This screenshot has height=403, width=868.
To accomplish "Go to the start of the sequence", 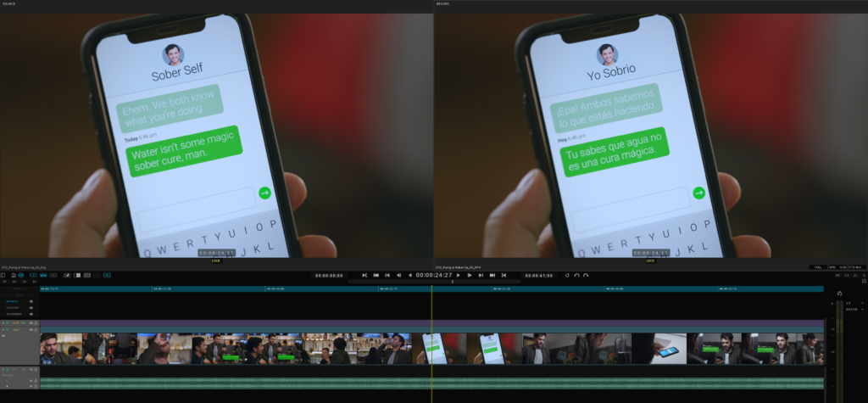I will coord(376,276).
